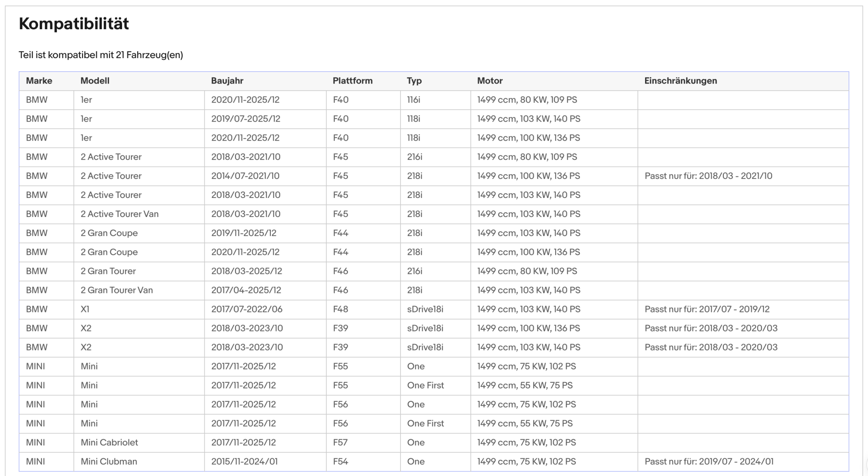Click the Plattform column header
Viewport: 868px width, 476px height.
click(x=353, y=81)
